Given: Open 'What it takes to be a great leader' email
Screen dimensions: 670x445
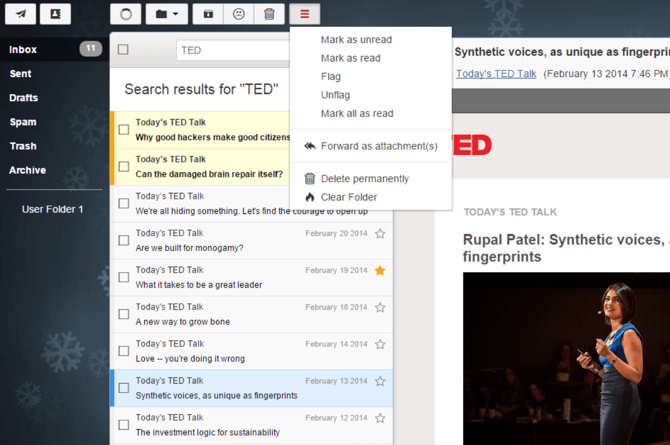Looking at the screenshot, I should click(199, 285).
